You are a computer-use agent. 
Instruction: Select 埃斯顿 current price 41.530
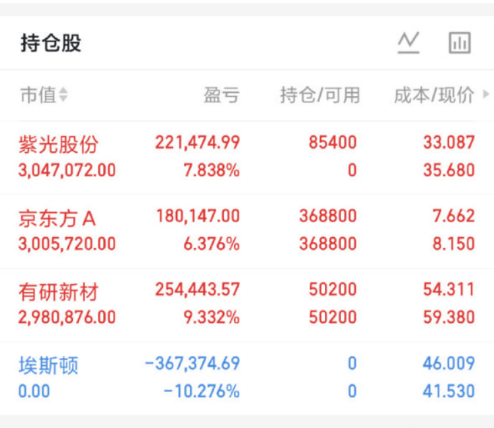click(449, 391)
